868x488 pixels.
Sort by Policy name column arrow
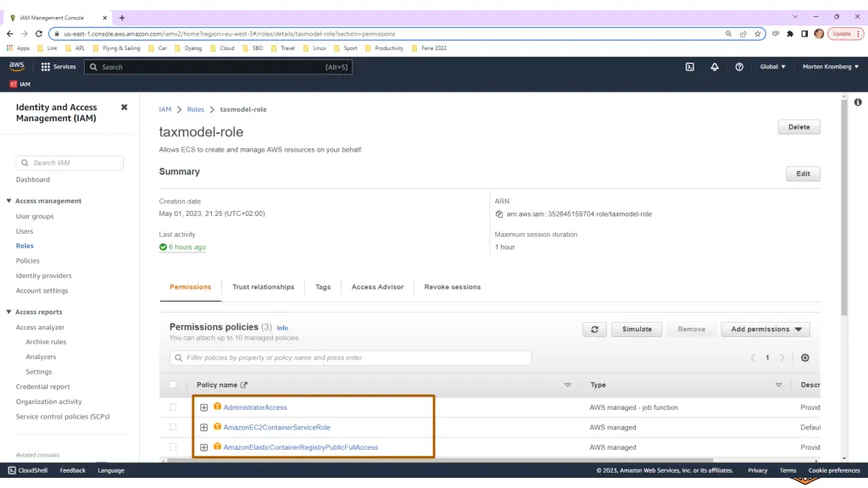coord(567,385)
